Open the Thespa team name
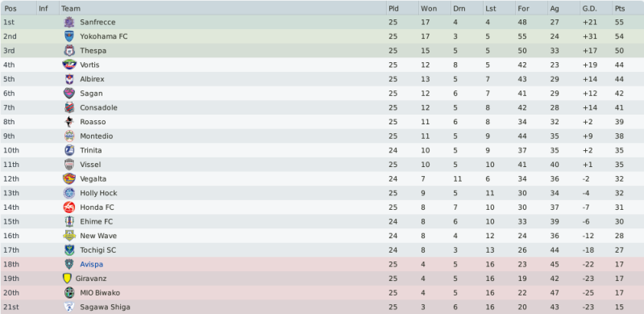Viewport: 644px width, 314px height. click(x=93, y=51)
